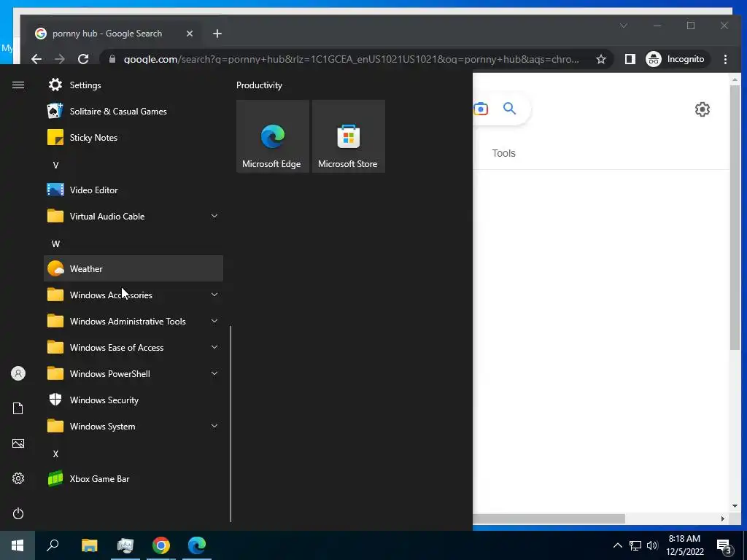Jump to letter V header
Viewport: 747px width, 560px height.
pyautogui.click(x=55, y=166)
